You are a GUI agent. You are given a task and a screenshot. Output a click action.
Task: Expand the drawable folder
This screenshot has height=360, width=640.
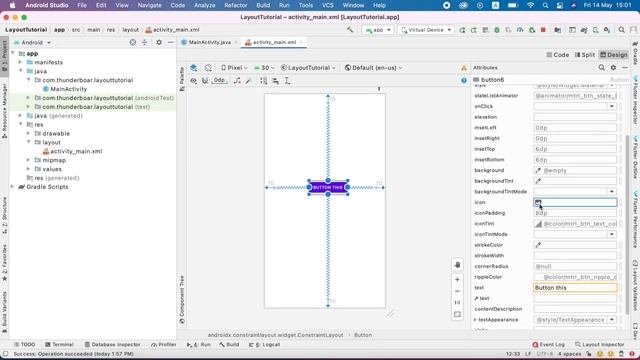point(28,133)
